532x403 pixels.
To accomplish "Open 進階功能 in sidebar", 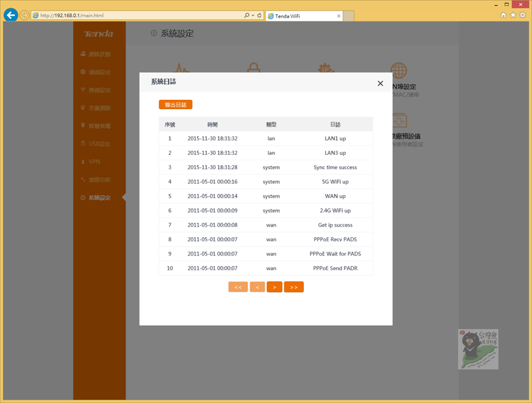I will [x=99, y=179].
